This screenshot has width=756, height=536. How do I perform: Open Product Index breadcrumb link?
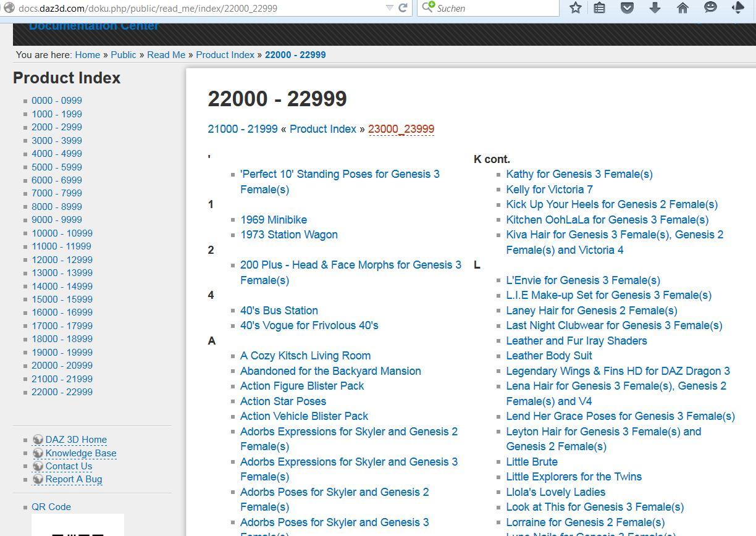click(x=225, y=54)
